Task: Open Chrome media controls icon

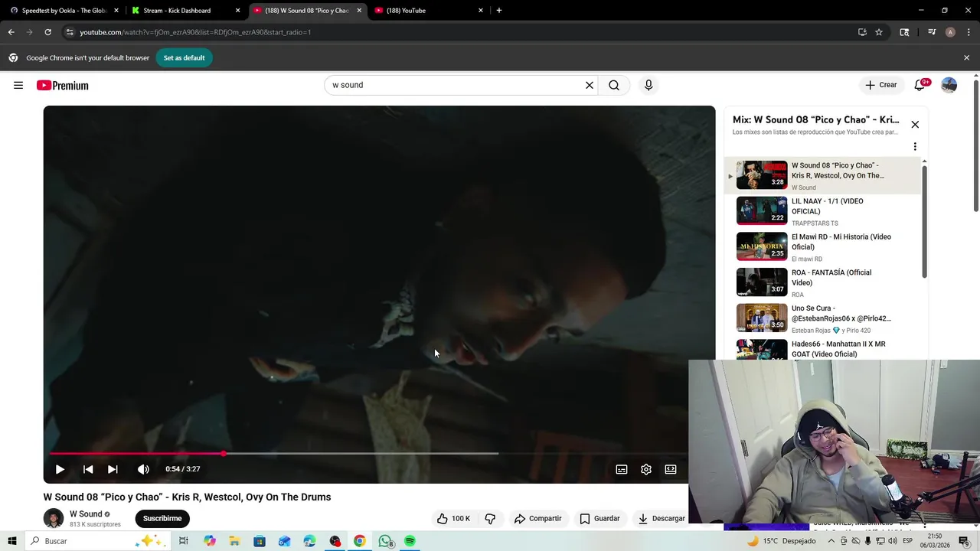Action: (932, 32)
